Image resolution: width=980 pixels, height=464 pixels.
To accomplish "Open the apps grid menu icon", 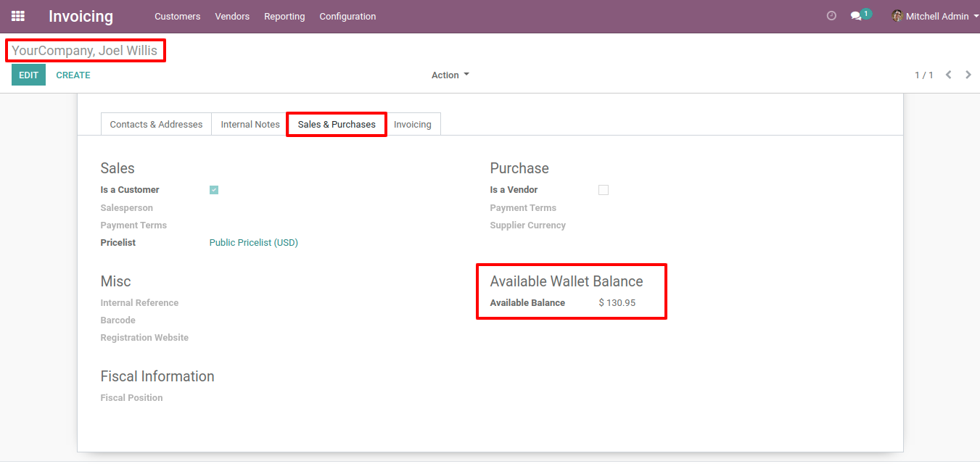I will [18, 16].
